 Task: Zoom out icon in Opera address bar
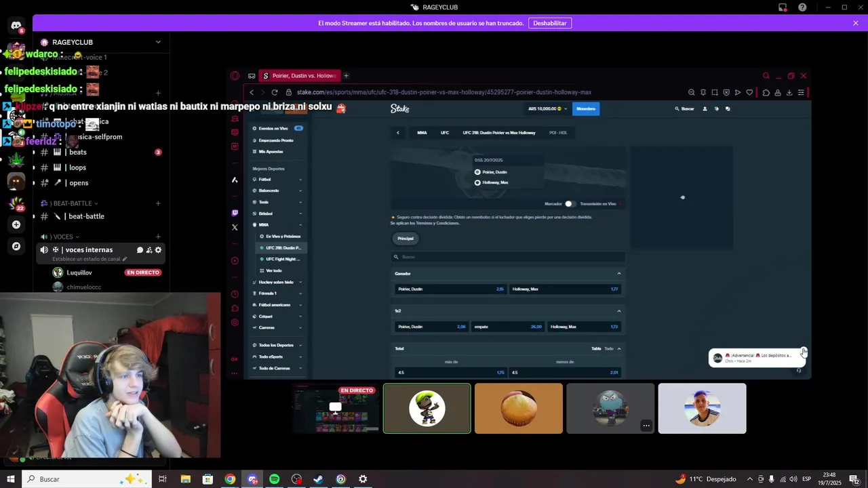pos(692,92)
